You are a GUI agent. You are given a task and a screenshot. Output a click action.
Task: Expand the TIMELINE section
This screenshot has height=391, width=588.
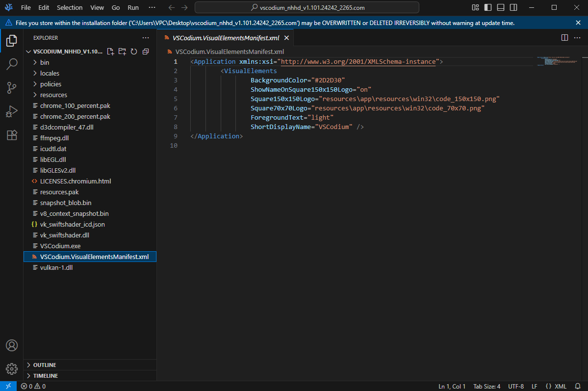(45, 376)
